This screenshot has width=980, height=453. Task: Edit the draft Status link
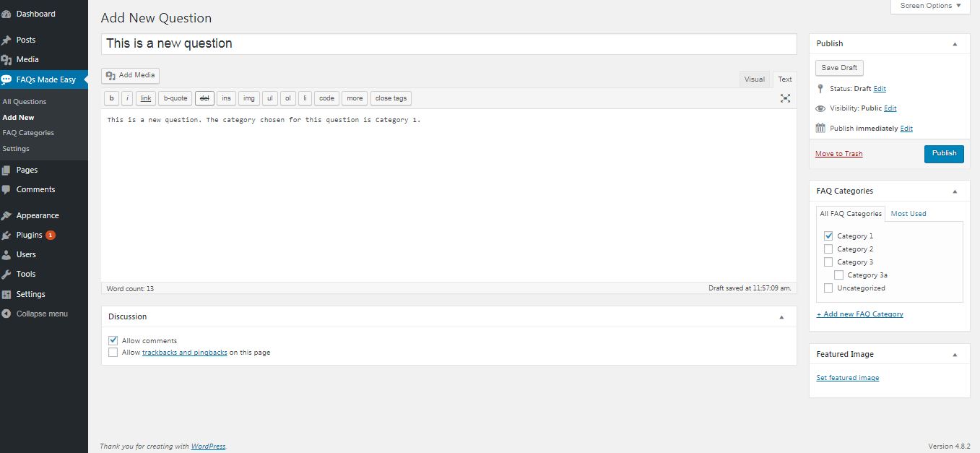(x=880, y=89)
